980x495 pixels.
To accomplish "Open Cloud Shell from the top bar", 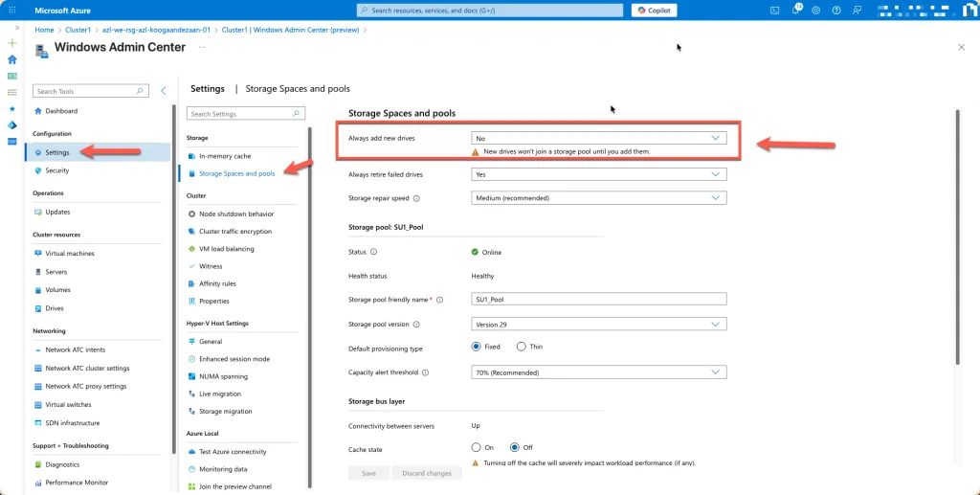I will click(x=774, y=10).
